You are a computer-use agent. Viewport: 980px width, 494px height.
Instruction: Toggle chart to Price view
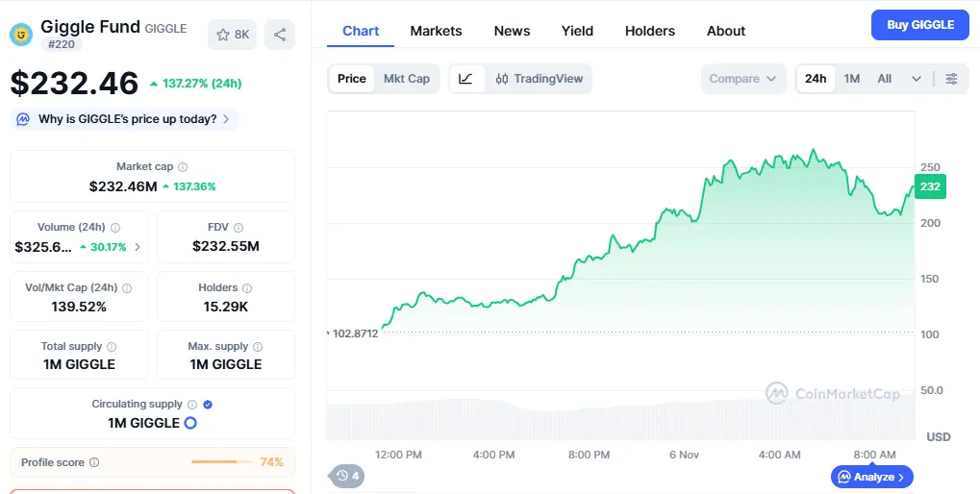point(352,79)
